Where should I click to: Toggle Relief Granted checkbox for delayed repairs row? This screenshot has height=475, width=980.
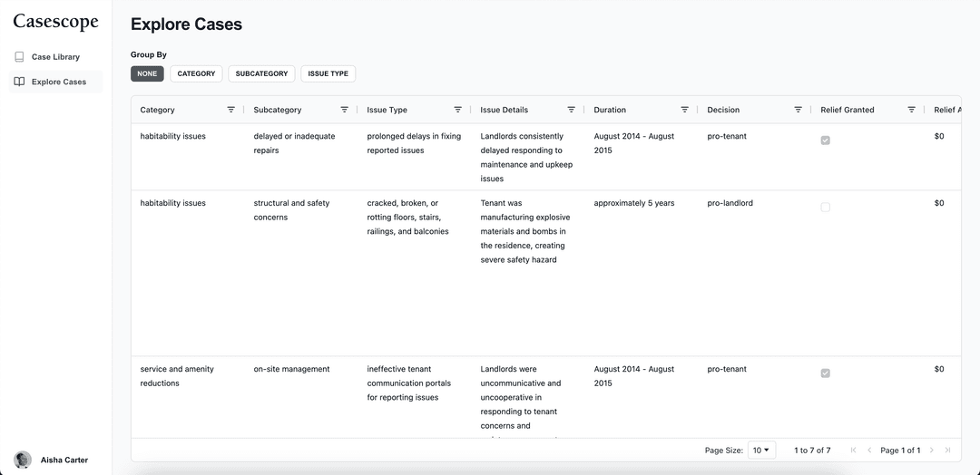pos(825,141)
